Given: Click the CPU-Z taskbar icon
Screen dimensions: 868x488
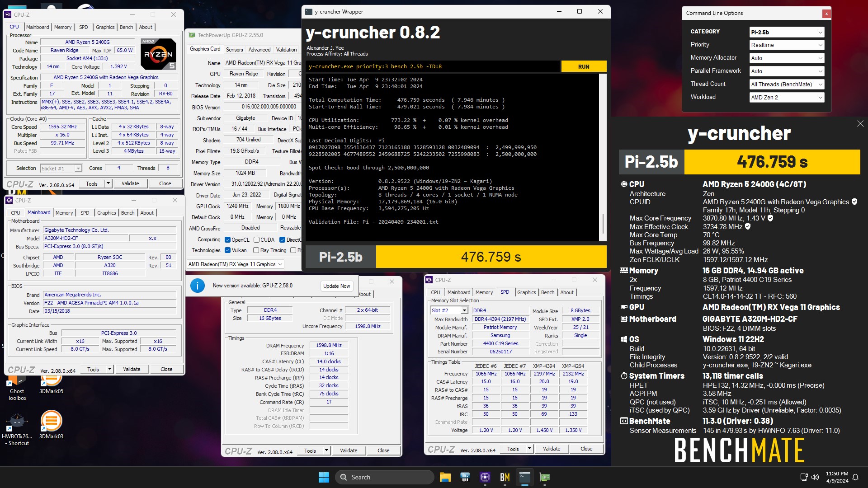Looking at the screenshot, I should tap(485, 477).
